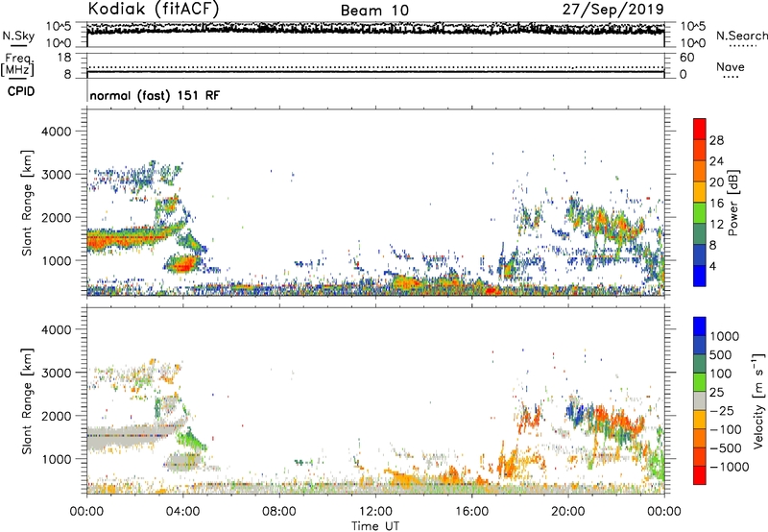The width and height of the screenshot is (768, 532).
Task: Click the 60 tick on Nave axis
Action: (686, 58)
